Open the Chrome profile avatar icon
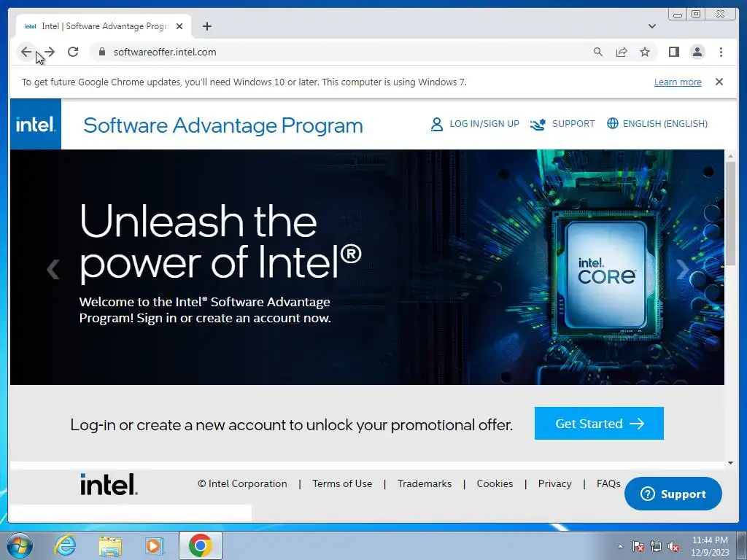This screenshot has width=747, height=560. tap(697, 52)
